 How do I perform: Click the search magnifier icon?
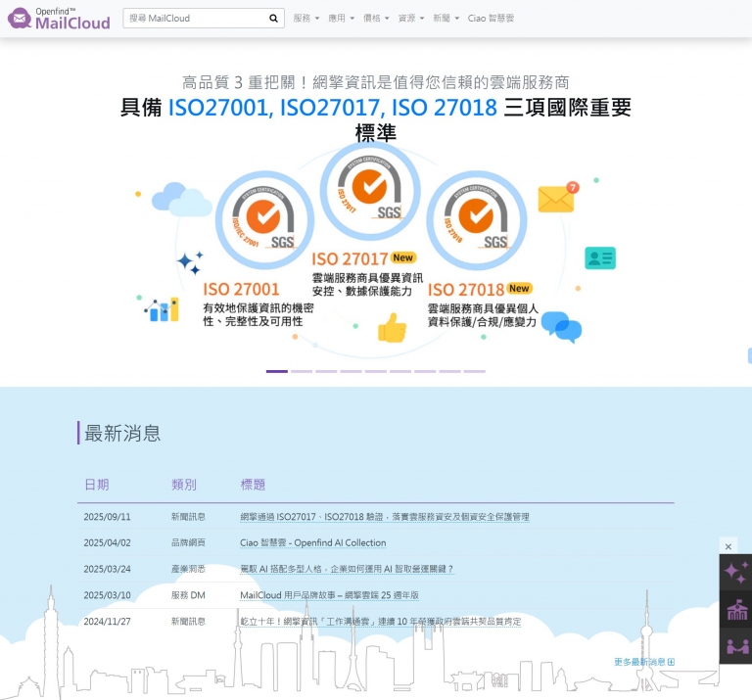click(273, 19)
